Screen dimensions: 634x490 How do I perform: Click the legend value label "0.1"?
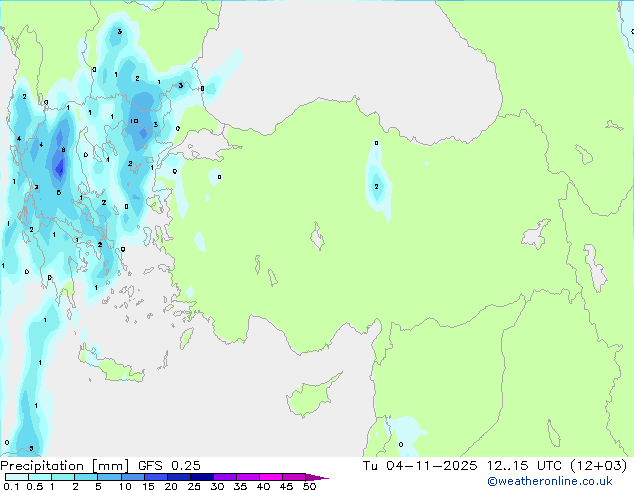pyautogui.click(x=11, y=486)
